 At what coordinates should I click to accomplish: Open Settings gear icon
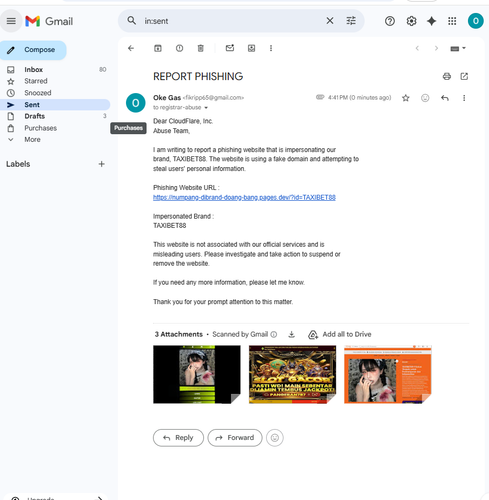click(x=411, y=21)
